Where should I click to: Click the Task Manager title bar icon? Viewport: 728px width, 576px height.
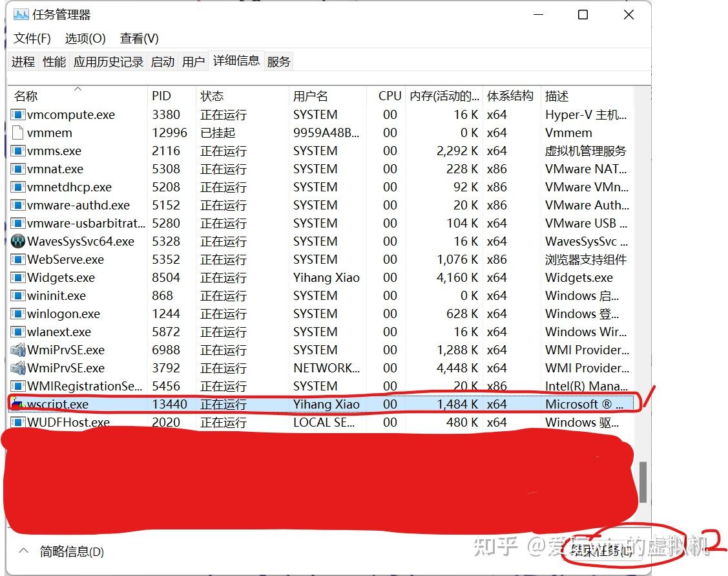coord(21,15)
